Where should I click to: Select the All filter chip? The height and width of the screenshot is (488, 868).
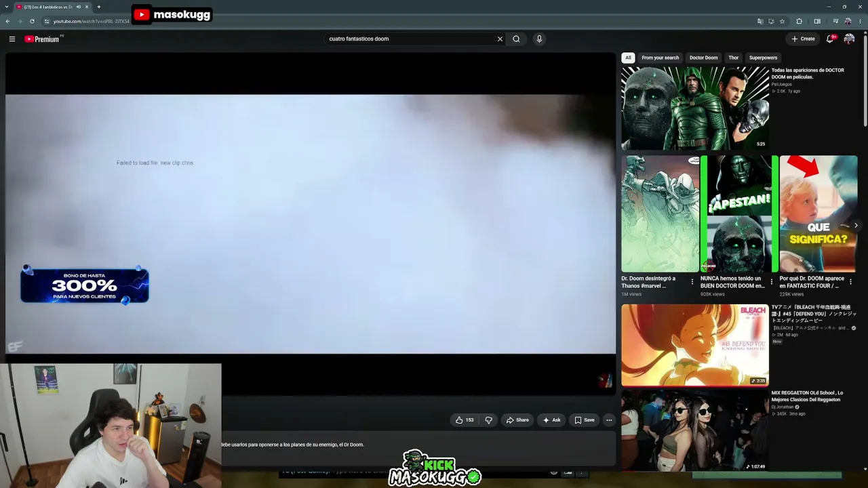628,58
